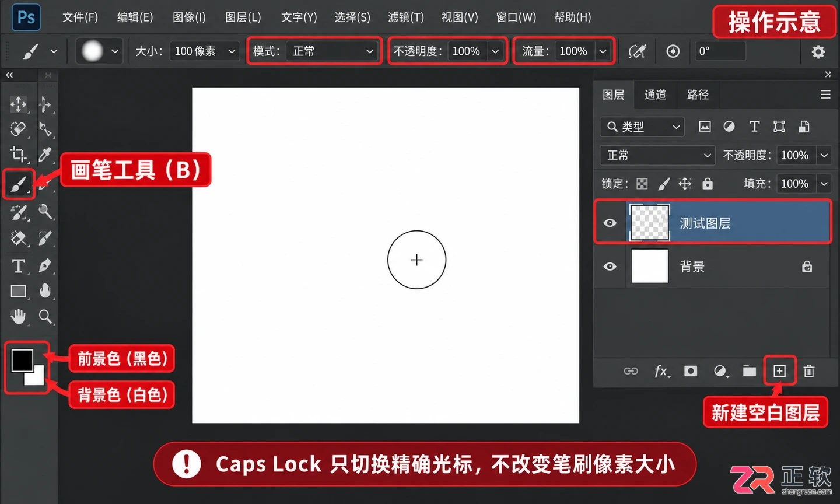Switch to the 路径 tab
This screenshot has height=504, width=840.
(x=698, y=94)
